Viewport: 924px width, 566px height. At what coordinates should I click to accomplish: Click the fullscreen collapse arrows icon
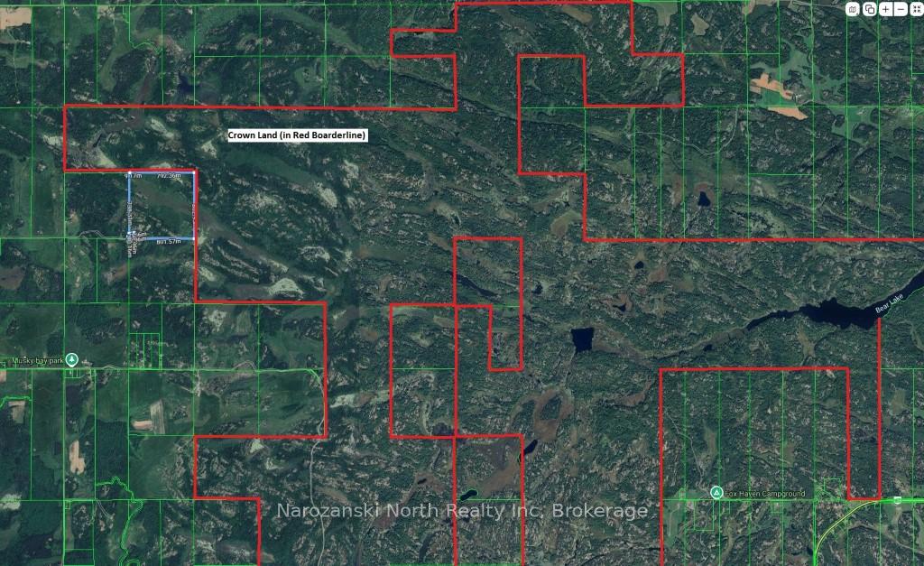(x=915, y=9)
